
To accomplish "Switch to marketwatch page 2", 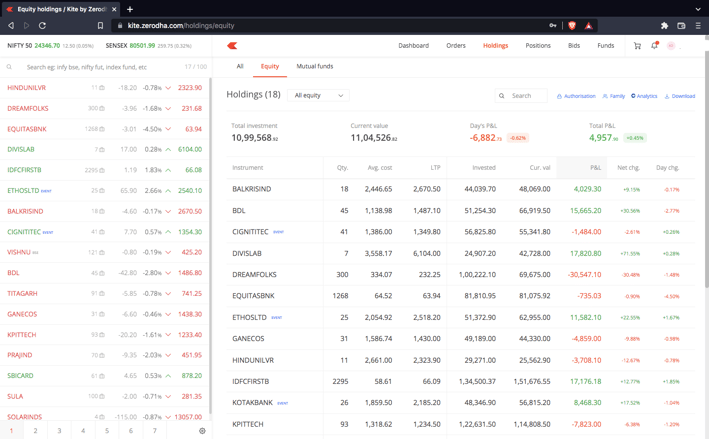I will 35,431.
